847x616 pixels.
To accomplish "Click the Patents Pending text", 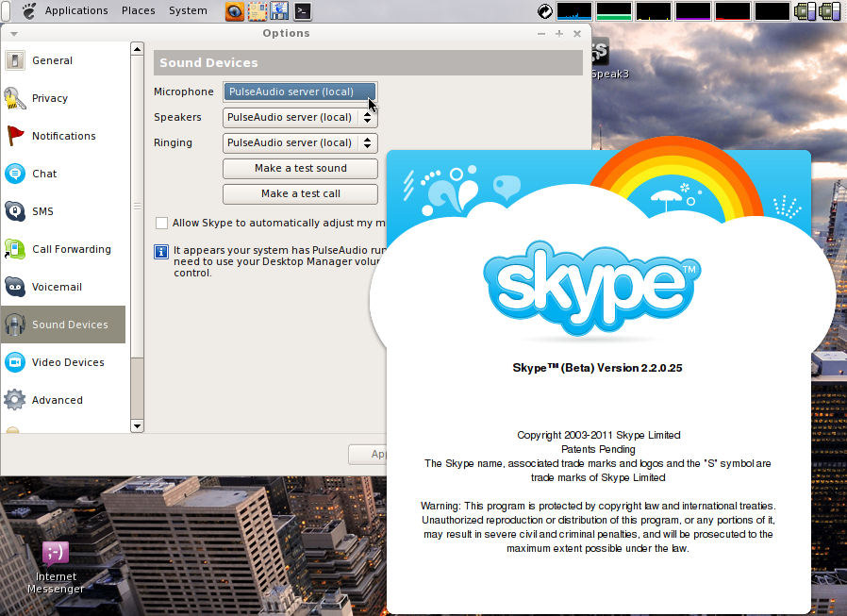I will (598, 449).
